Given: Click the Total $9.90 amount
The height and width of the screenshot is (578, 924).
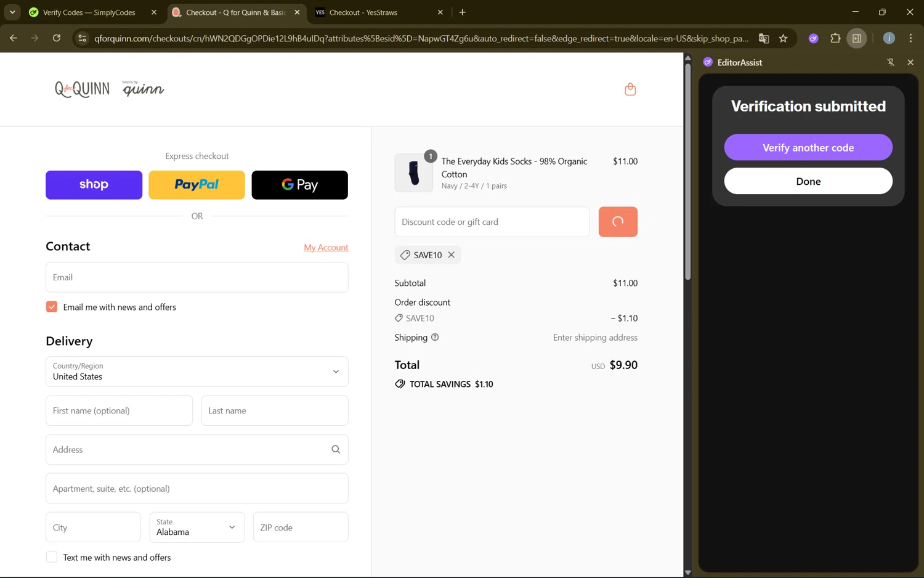Looking at the screenshot, I should coord(623,365).
